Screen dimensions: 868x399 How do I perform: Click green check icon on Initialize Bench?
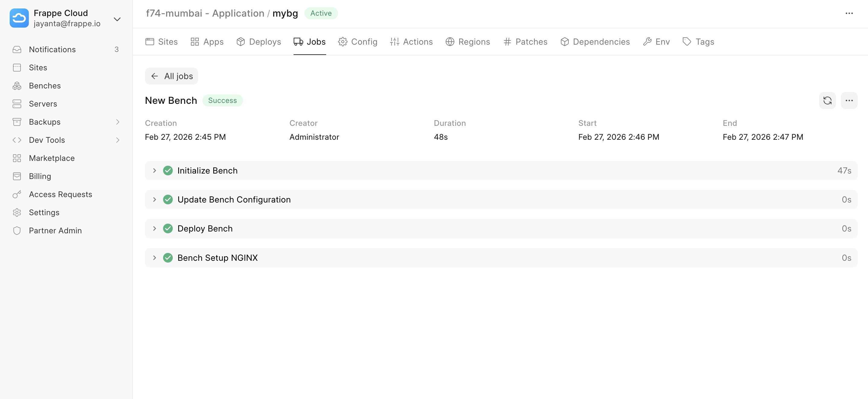pos(168,171)
